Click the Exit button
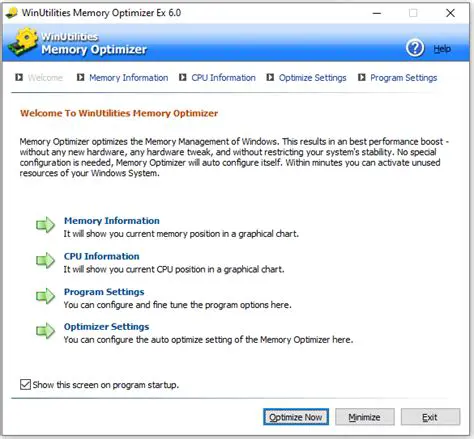 pos(430,417)
